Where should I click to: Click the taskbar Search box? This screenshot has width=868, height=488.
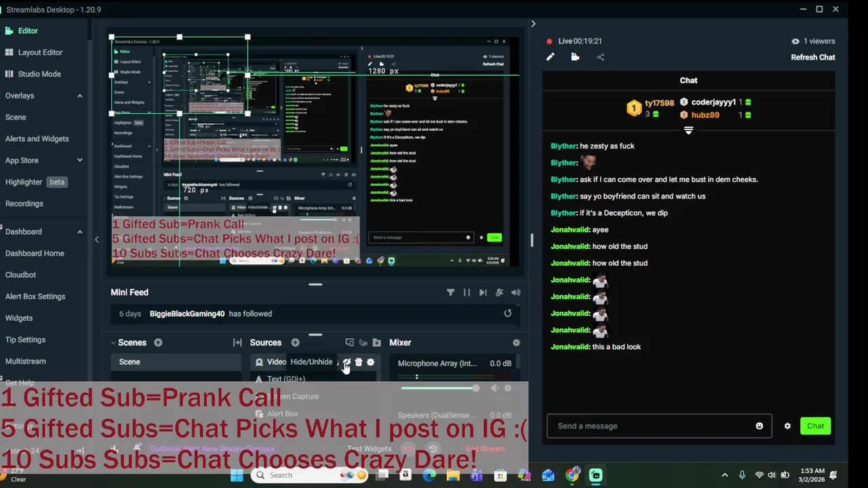coord(309,475)
